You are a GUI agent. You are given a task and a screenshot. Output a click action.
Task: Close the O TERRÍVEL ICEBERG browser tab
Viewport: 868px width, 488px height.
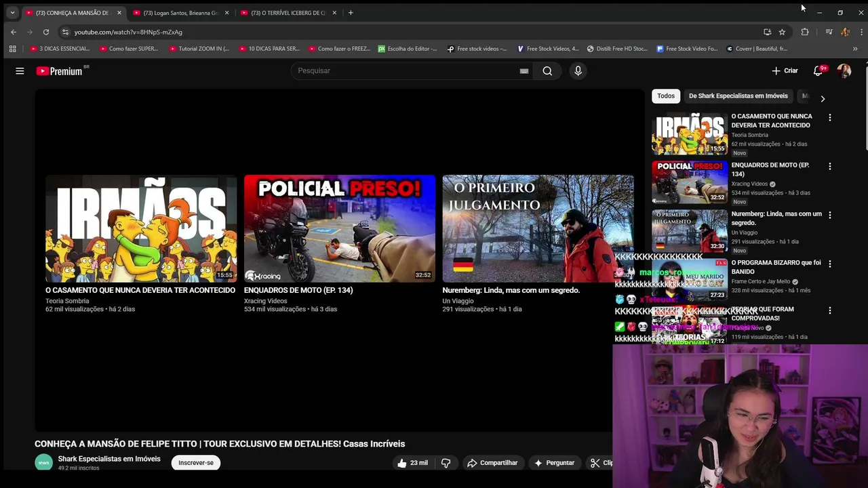334,13
